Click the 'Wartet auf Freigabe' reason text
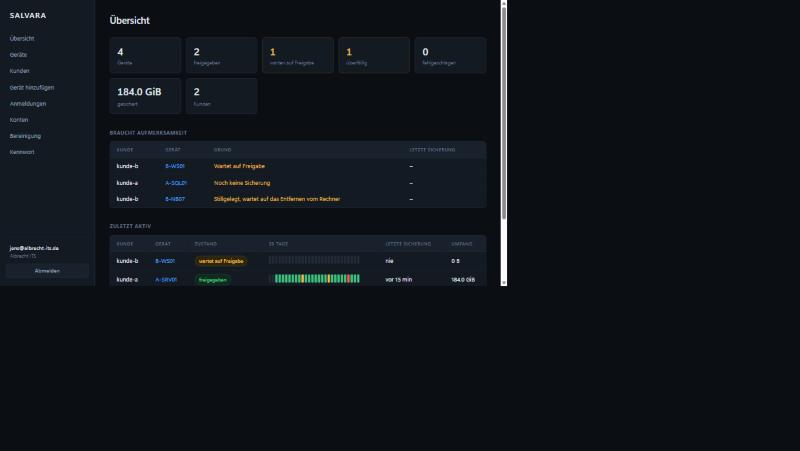Viewport: 800px width, 451px height. point(239,166)
